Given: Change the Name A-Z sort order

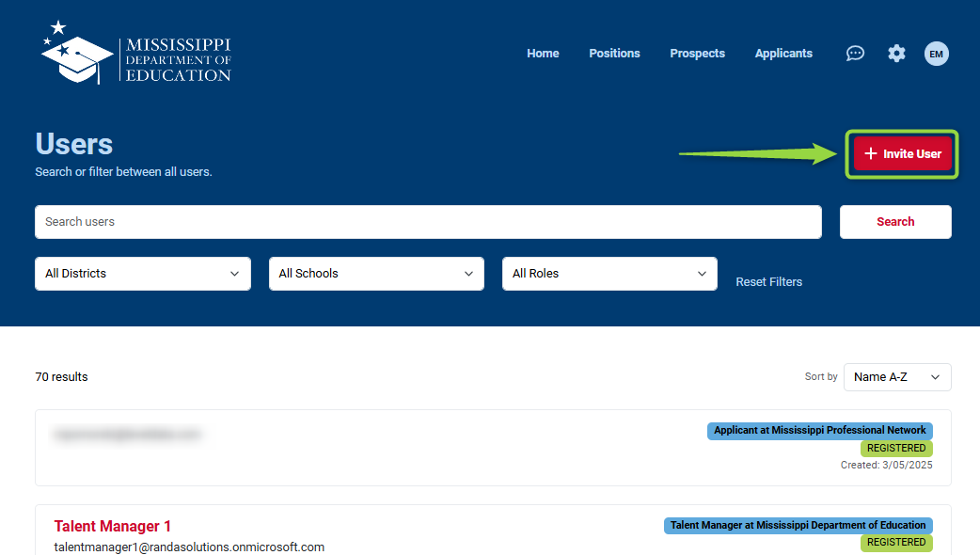Looking at the screenshot, I should (896, 377).
